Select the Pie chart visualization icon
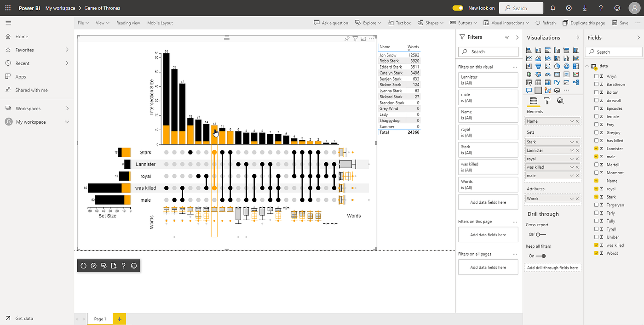 pyautogui.click(x=557, y=66)
